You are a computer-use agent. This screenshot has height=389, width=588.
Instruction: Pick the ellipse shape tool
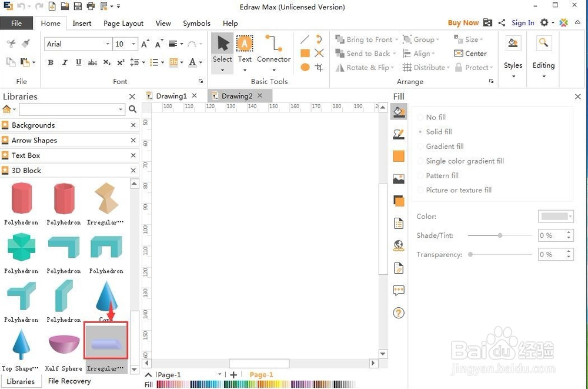305,68
